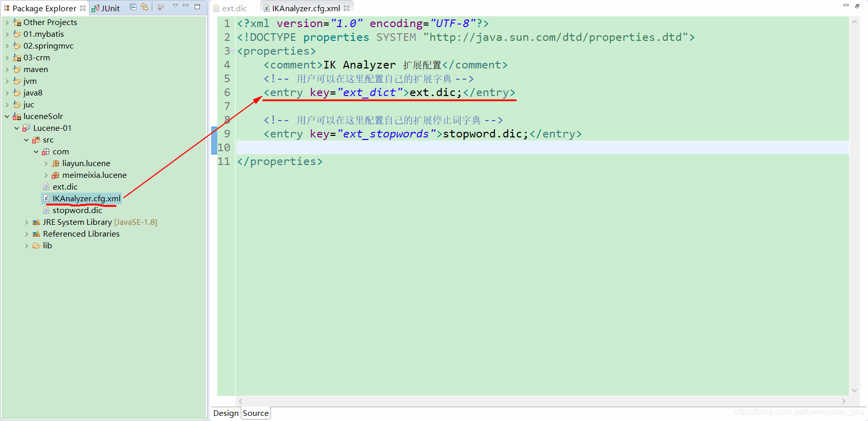Maximize the Package Explorer panel

click(x=197, y=7)
